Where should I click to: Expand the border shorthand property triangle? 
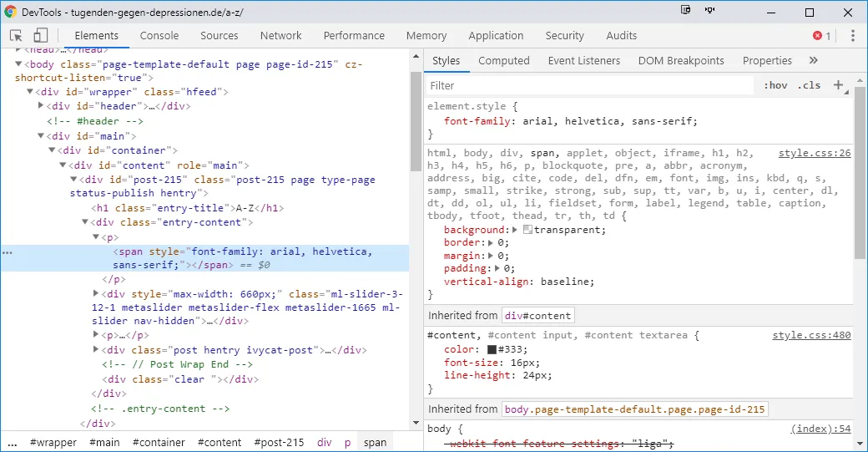(x=491, y=242)
